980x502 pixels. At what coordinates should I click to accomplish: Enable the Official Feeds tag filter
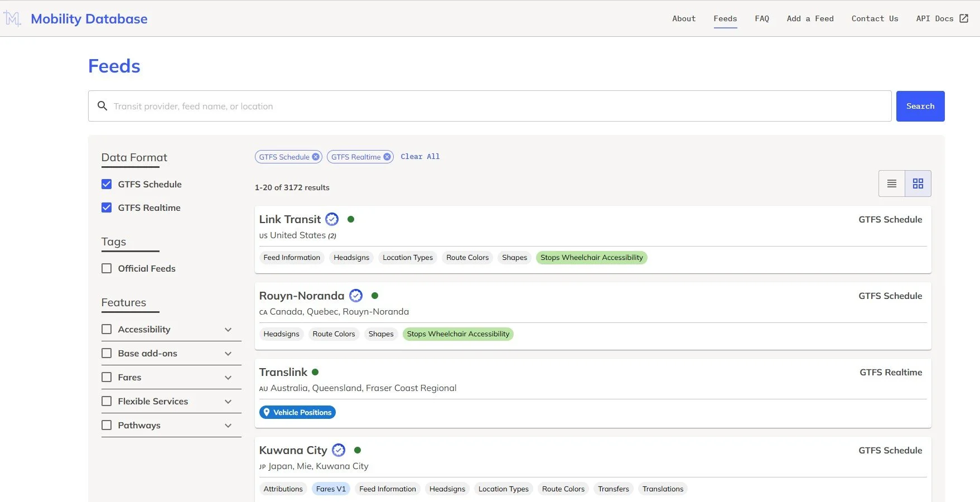tap(107, 268)
